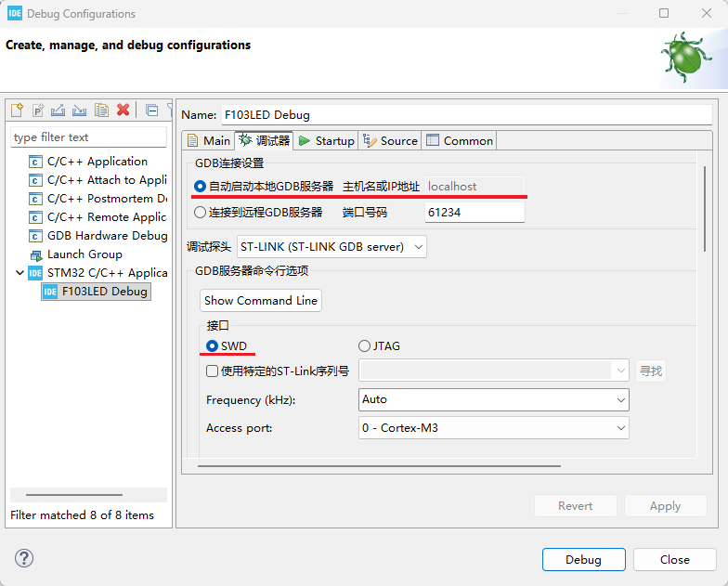
Task: Click the type filter text field
Action: (88, 137)
